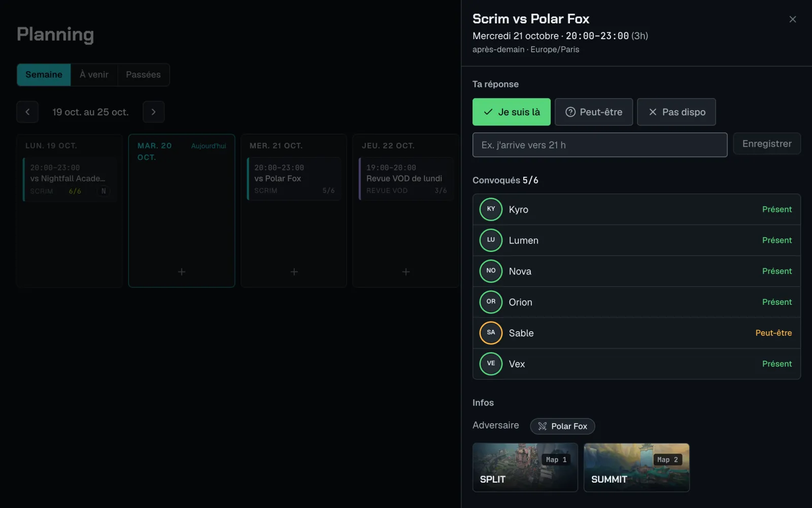Close the Scrim vs Polar Fox panel
This screenshot has width=812, height=508.
[x=792, y=19]
